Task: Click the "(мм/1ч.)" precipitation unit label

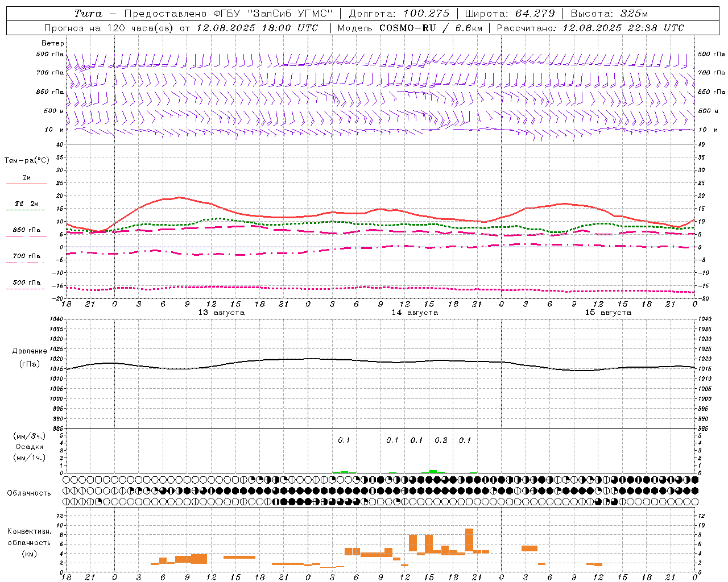Action: [29, 458]
